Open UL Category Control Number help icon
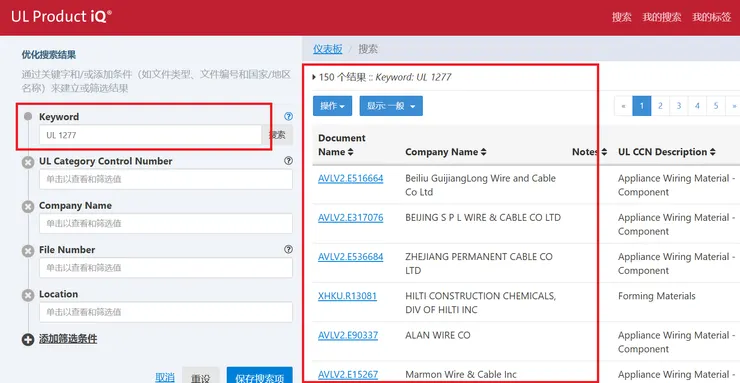This screenshot has height=383, width=740. [x=288, y=161]
